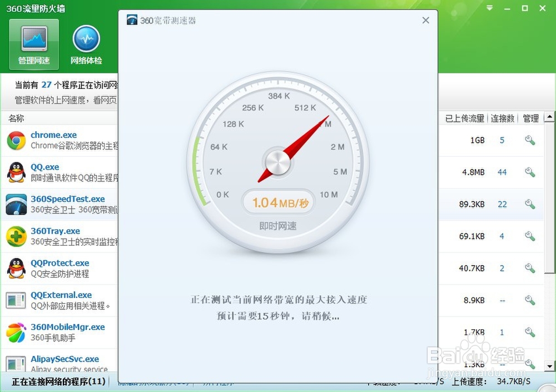Screen dimensions: 556x392
Task: Click the QQ penguin icon
Action: pyautogui.click(x=15, y=172)
